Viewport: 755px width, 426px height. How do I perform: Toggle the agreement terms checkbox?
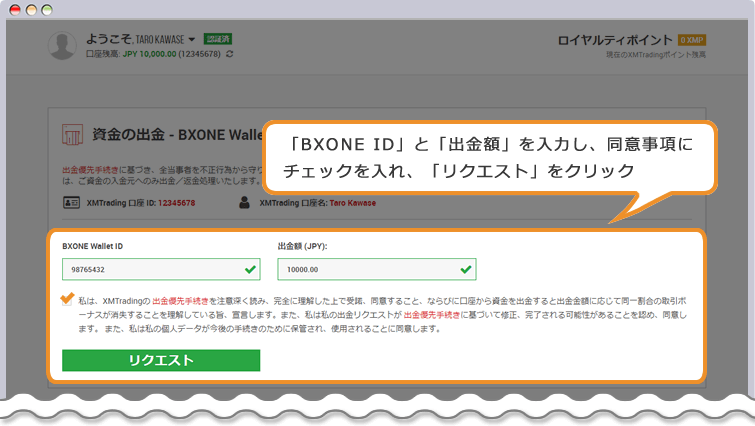pos(67,299)
